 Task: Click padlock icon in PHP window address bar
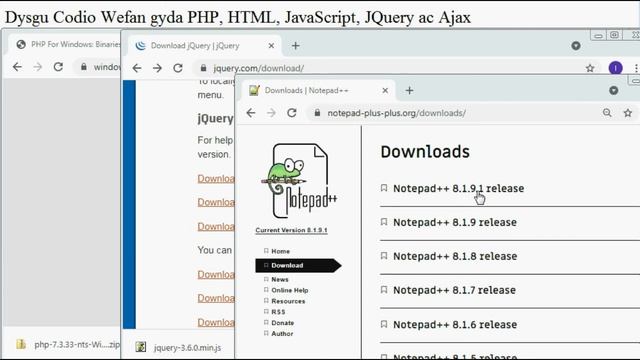click(x=84, y=67)
